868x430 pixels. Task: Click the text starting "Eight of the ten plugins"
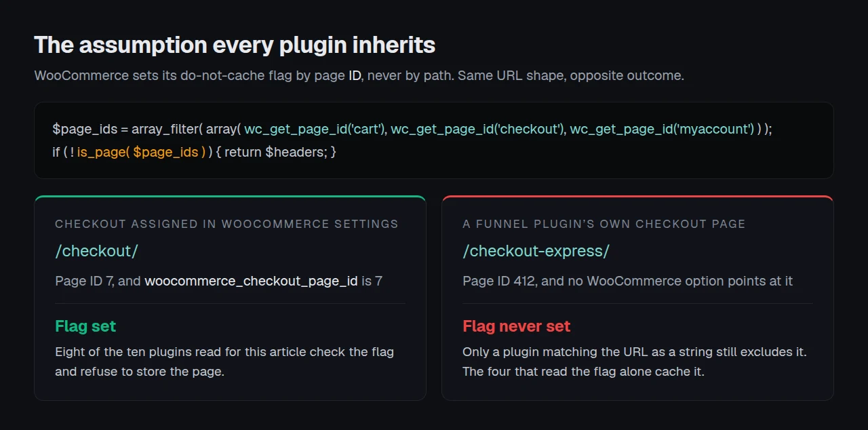pos(224,361)
